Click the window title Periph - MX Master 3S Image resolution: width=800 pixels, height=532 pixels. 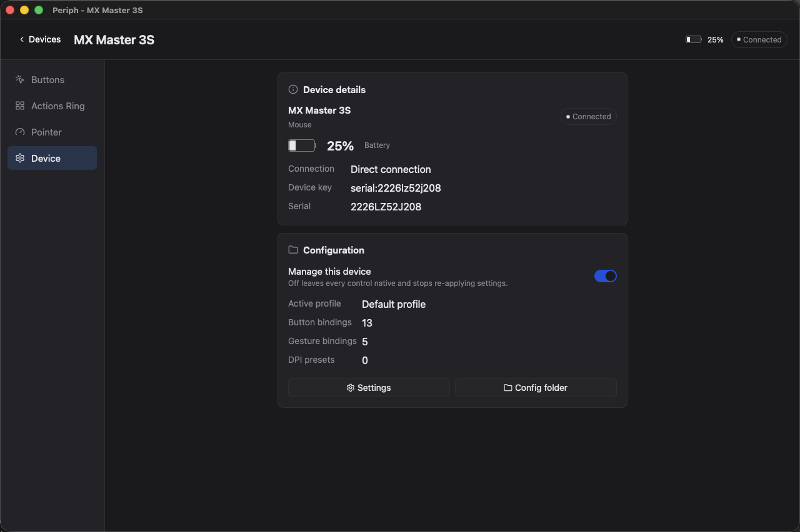click(x=97, y=10)
